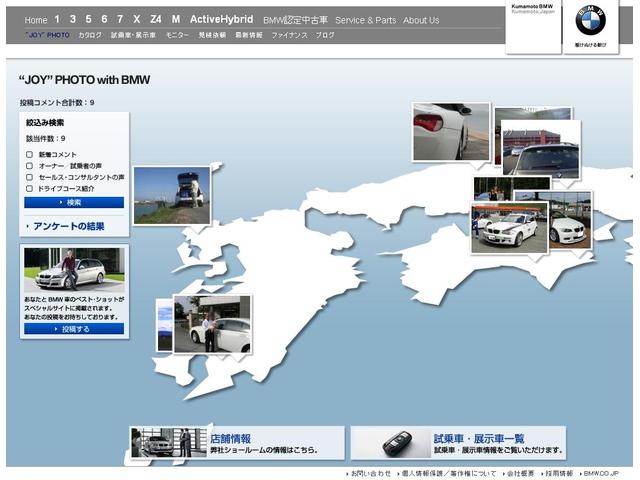The height and width of the screenshot is (480, 640).
Task: Open the 試乗車・展示車一覧 banner
Action: [458, 443]
